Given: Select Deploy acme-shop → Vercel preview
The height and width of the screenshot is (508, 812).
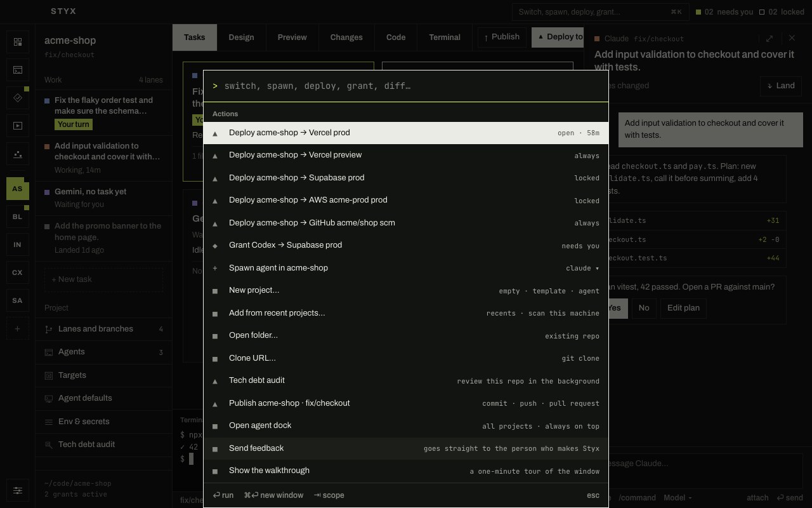Looking at the screenshot, I should [406, 156].
